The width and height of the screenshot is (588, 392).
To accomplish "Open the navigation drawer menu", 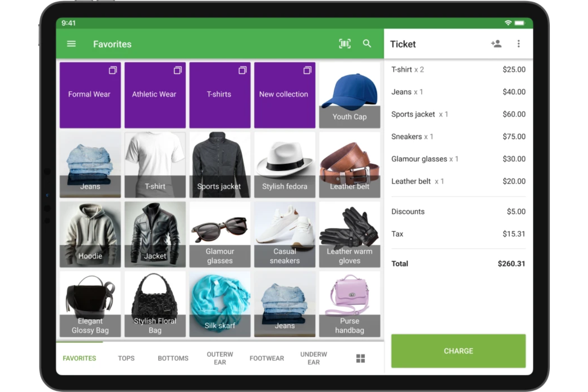I will pos(71,44).
